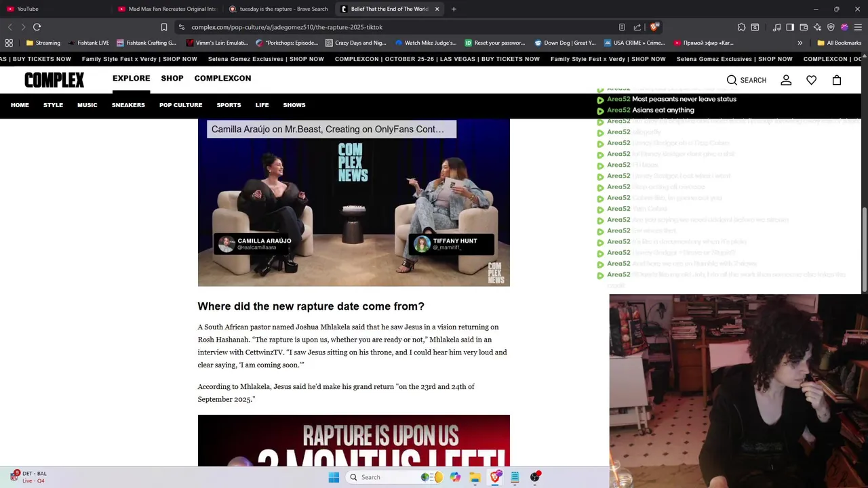The image size is (868, 488).
Task: Click the share icon in address bar
Action: pyautogui.click(x=637, y=27)
